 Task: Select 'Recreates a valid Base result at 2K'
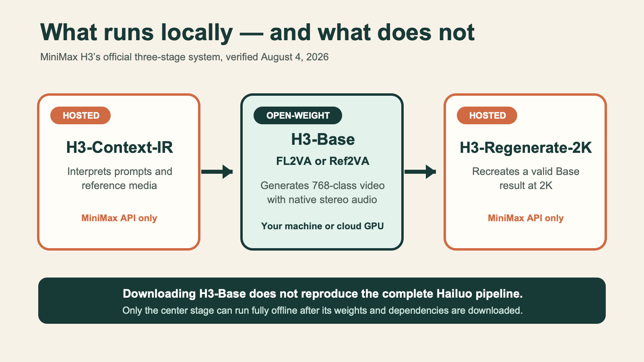pyautogui.click(x=526, y=179)
